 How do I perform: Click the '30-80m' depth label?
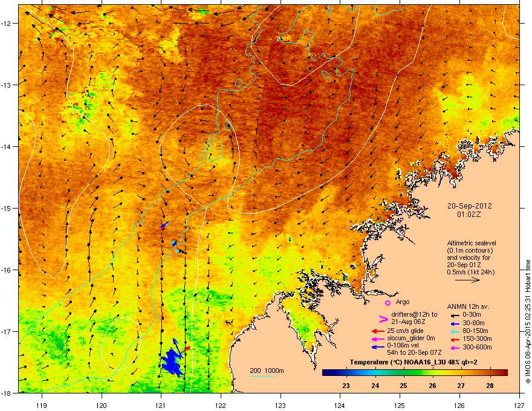pyautogui.click(x=473, y=323)
